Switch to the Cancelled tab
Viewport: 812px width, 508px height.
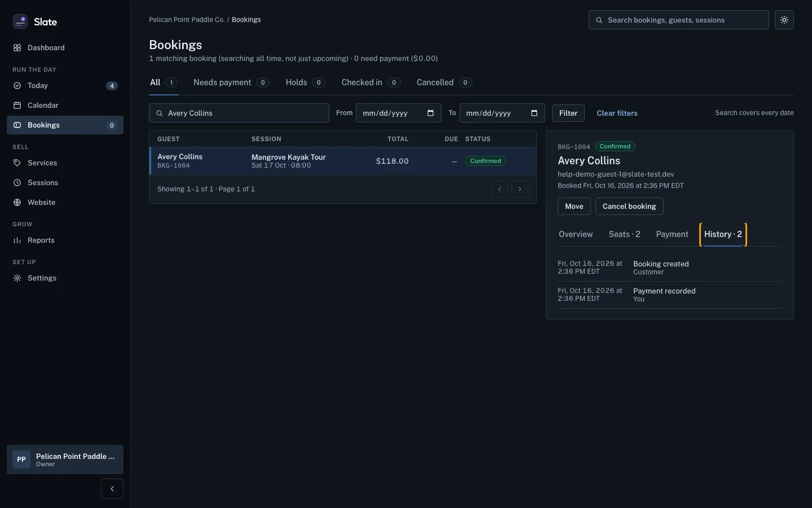[444, 82]
